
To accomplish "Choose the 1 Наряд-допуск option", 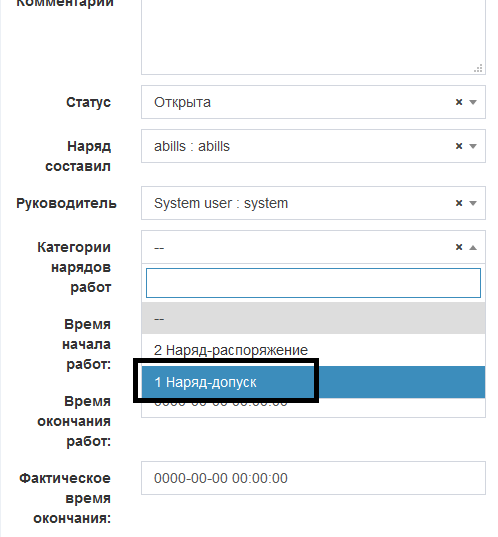I will [x=313, y=382].
